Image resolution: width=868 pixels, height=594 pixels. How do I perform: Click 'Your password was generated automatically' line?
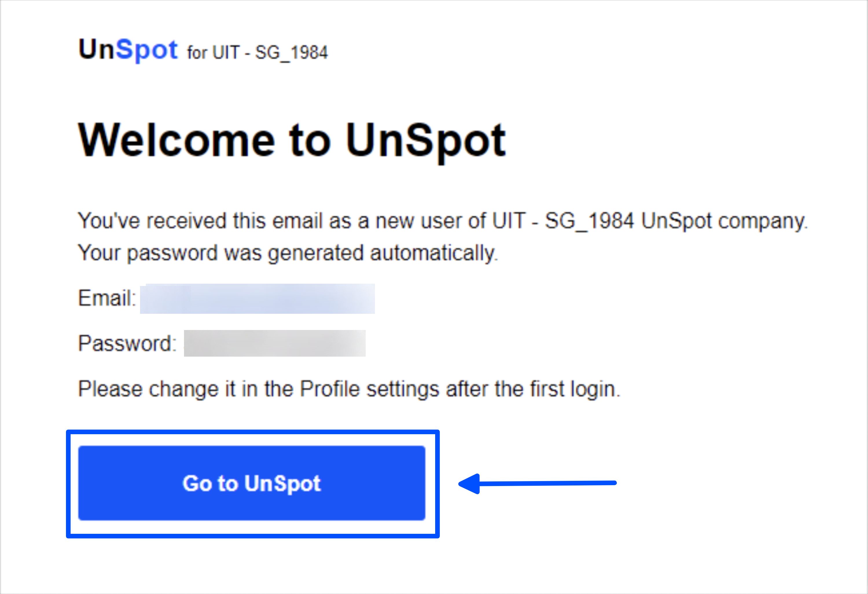point(288,253)
